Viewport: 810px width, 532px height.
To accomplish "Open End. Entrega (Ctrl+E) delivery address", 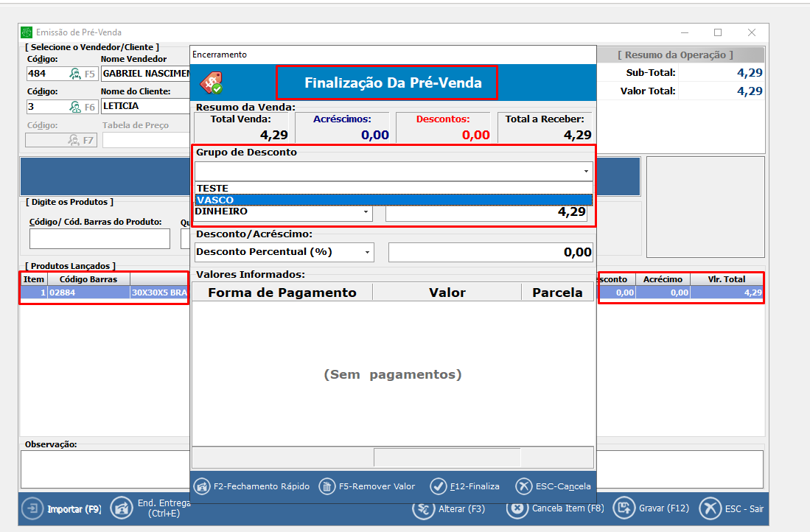I will pos(122,508).
